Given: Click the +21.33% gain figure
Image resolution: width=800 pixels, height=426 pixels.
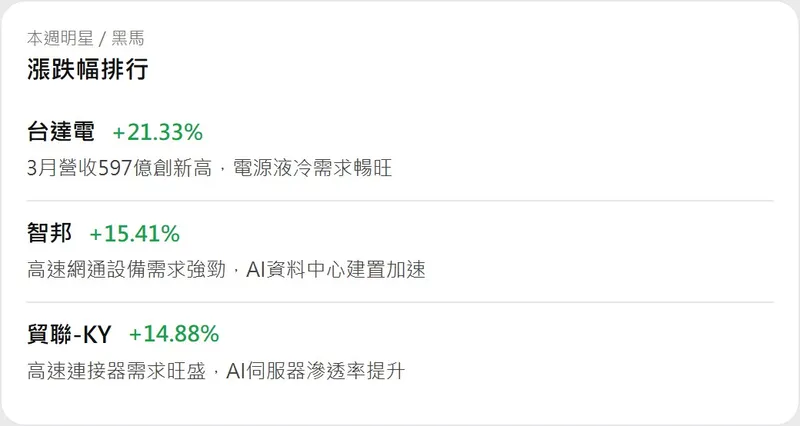Looking at the screenshot, I should point(157,132).
